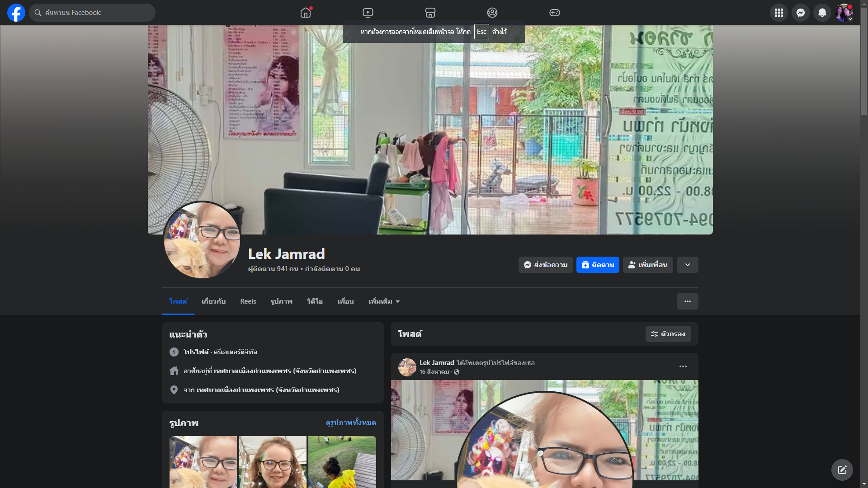Click the จาก เทศบาลเมืองกำแพงเพชร hometown link
This screenshot has height=488, width=868.
coord(268,390)
